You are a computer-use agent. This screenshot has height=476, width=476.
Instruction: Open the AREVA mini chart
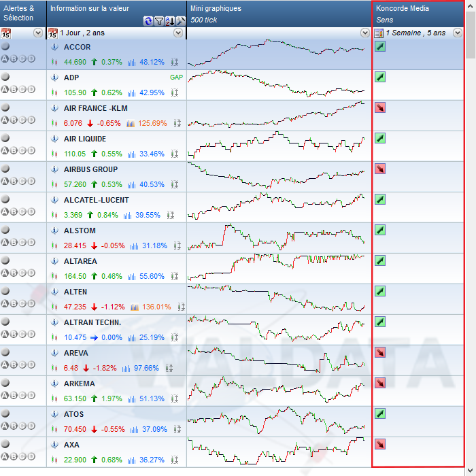[276, 359]
